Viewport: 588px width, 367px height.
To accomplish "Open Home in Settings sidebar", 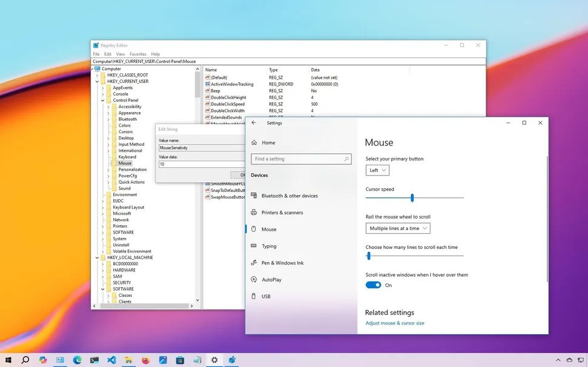I will click(268, 143).
